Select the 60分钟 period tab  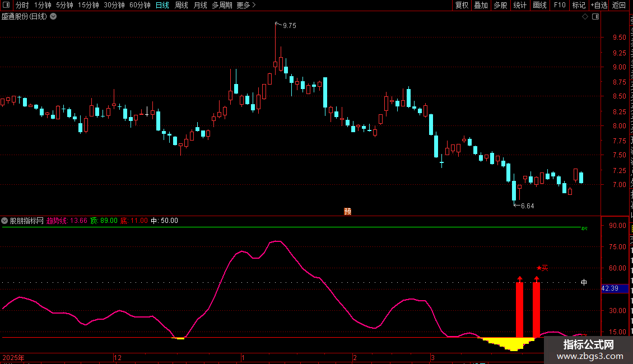pyautogui.click(x=139, y=6)
